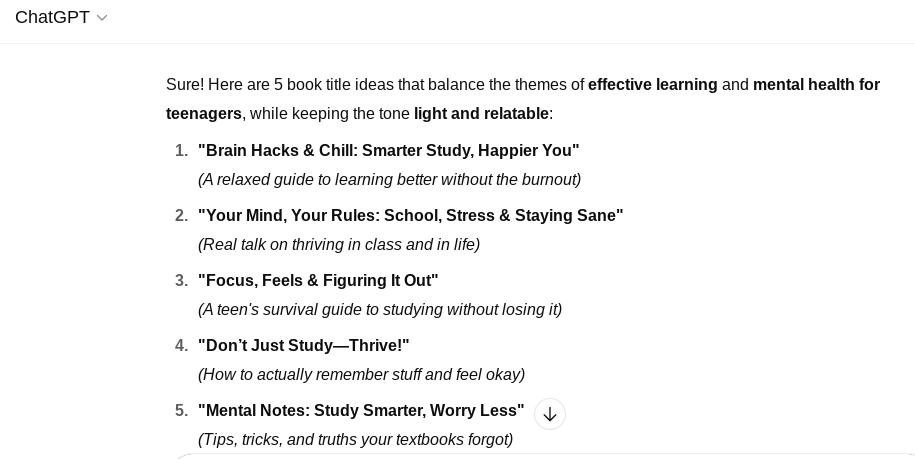The width and height of the screenshot is (915, 459).
Task: Click the bold "light and relatable" phrase
Action: tap(481, 114)
